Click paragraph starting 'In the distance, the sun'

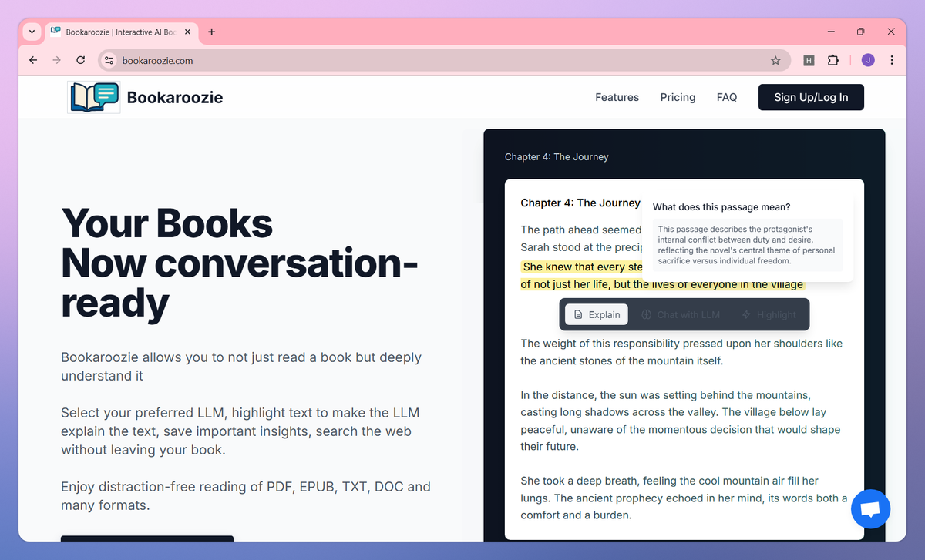point(681,421)
